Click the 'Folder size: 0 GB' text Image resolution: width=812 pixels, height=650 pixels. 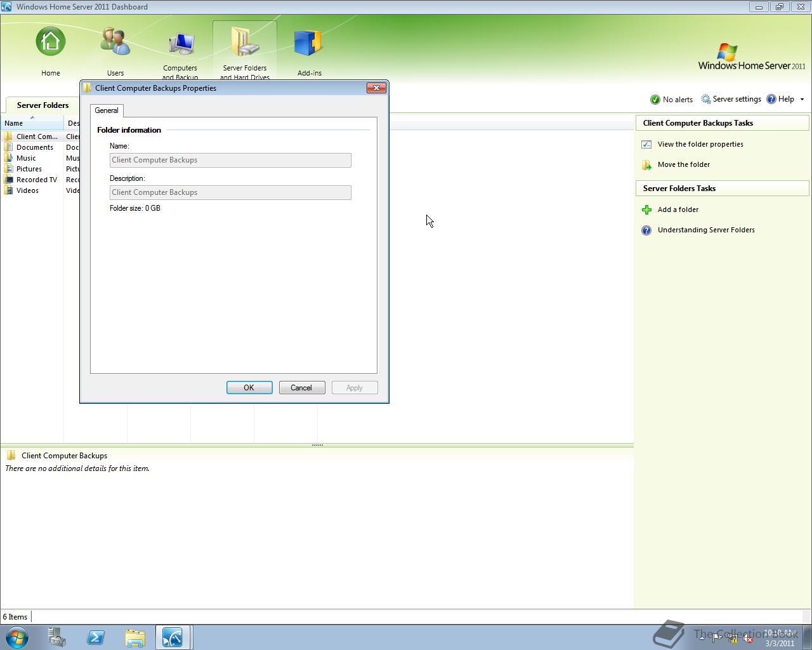coord(135,208)
